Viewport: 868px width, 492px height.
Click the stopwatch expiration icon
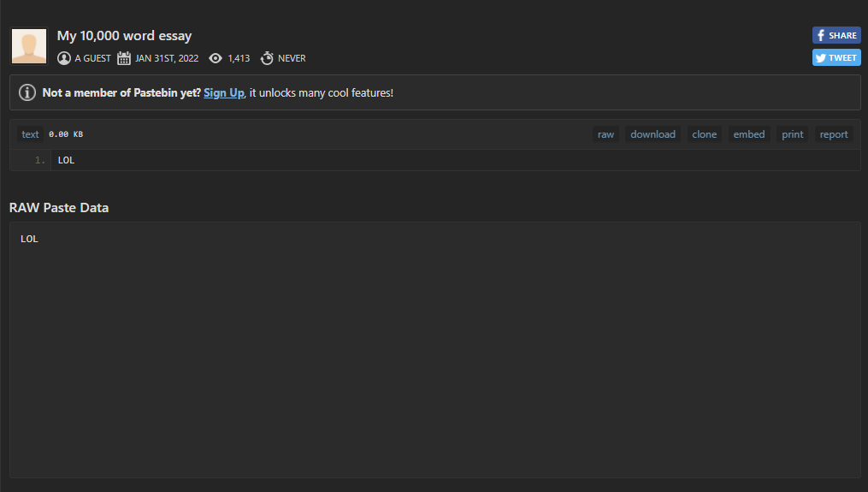267,58
